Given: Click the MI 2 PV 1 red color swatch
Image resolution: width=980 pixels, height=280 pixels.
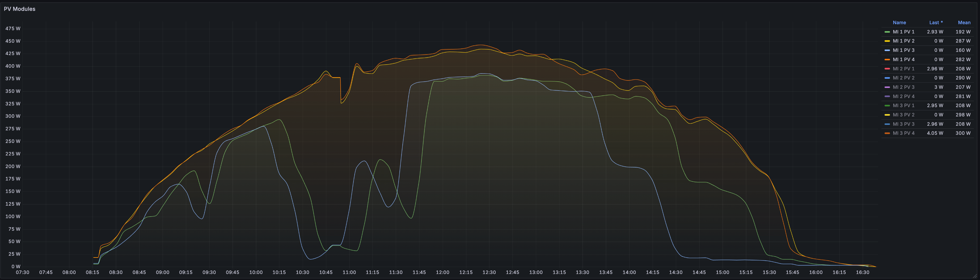Looking at the screenshot, I should pyautogui.click(x=887, y=69).
